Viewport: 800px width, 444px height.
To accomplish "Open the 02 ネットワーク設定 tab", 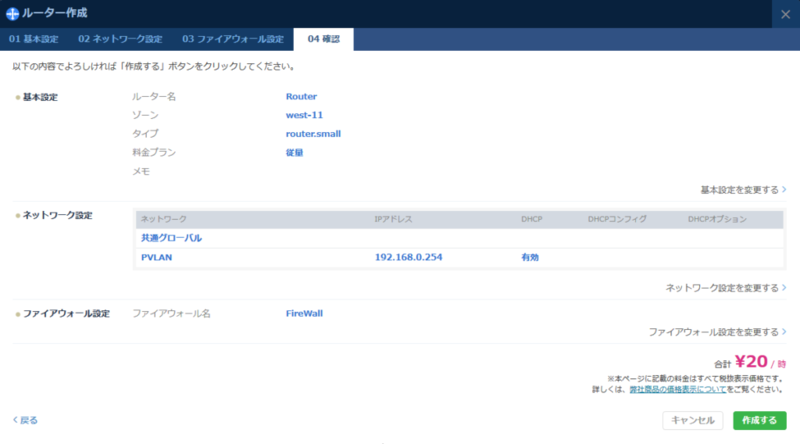I will coord(120,40).
